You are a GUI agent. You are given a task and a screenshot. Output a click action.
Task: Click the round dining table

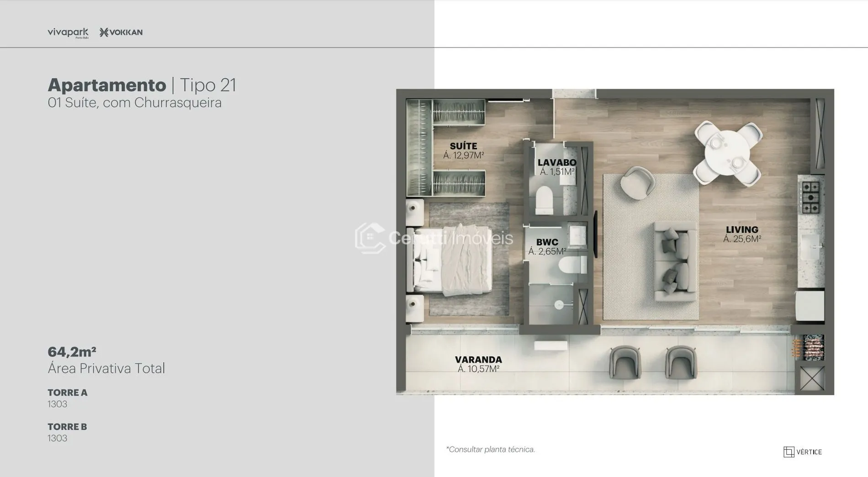(727, 153)
